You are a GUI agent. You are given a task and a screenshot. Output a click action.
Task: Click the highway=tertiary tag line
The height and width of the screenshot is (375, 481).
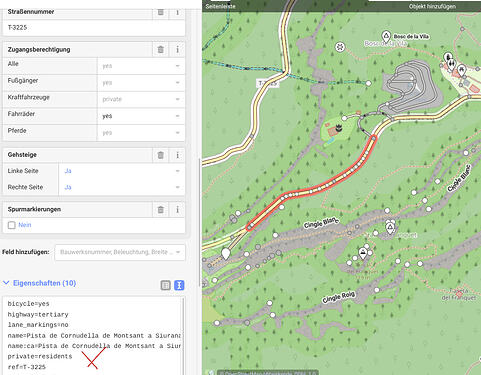(x=38, y=315)
